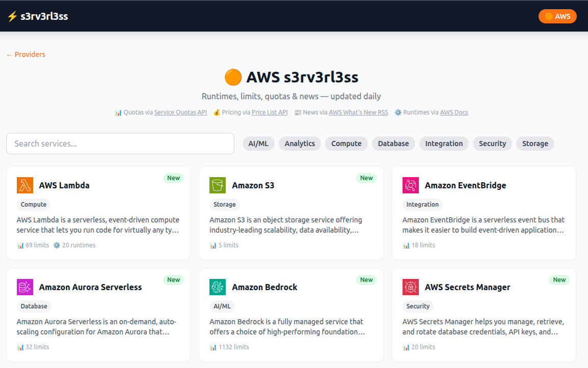Filter services by AI/ML category
Screen dimensions: 588x368
[x=258, y=144]
